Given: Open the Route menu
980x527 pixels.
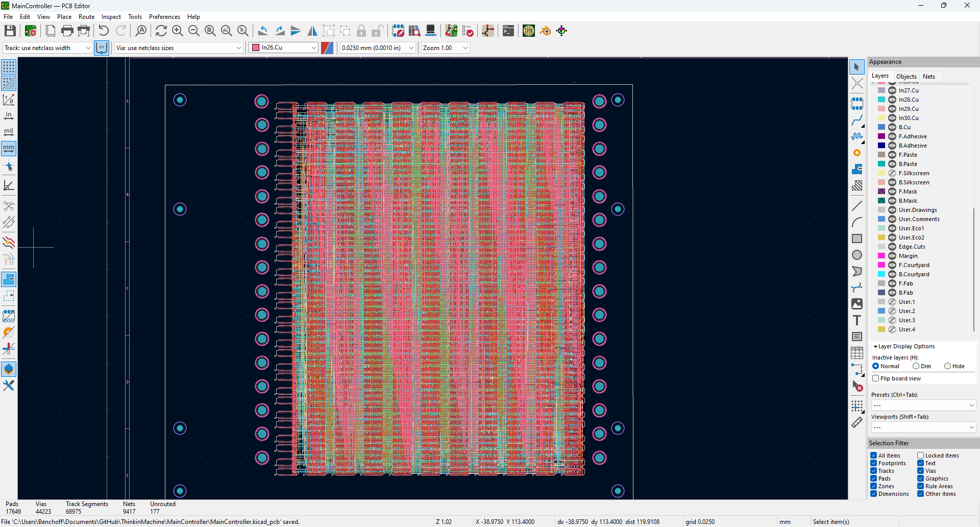Looking at the screenshot, I should (x=86, y=16).
